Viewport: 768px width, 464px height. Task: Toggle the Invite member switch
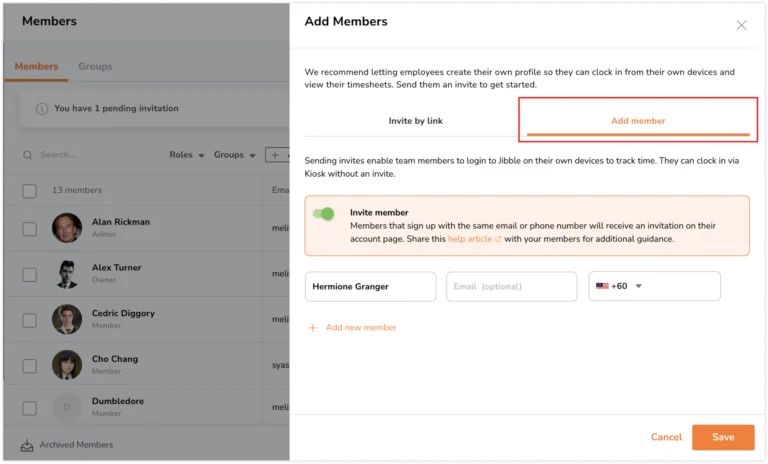[324, 214]
